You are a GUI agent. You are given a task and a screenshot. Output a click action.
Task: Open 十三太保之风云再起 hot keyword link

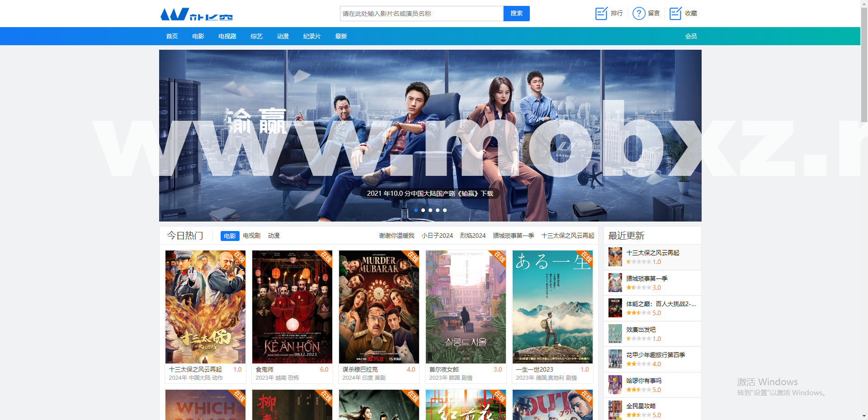(x=568, y=236)
